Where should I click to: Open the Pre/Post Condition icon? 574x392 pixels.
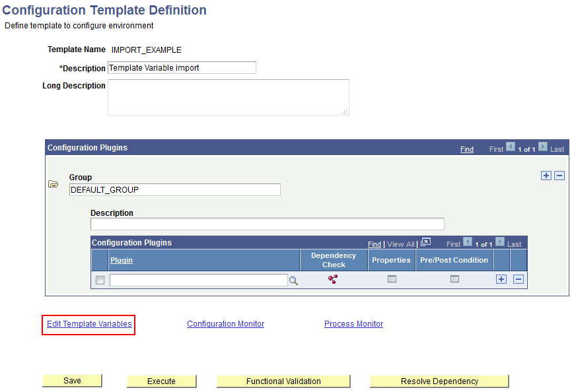(x=454, y=279)
